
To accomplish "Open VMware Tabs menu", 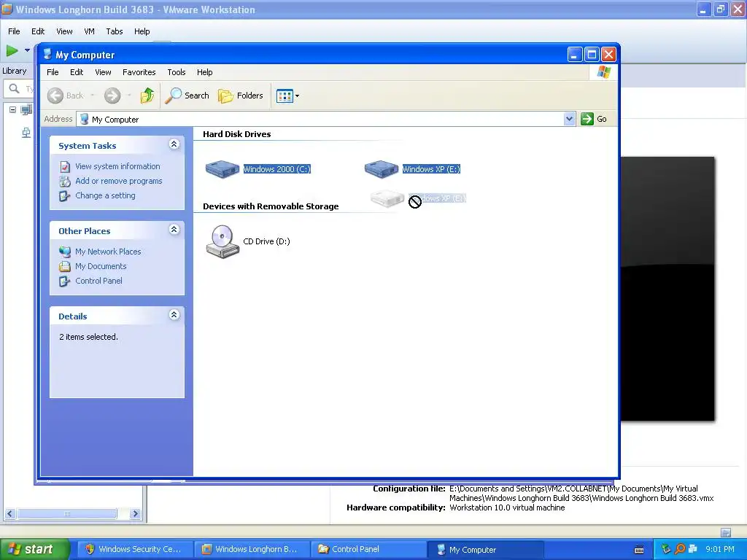I will 115,31.
